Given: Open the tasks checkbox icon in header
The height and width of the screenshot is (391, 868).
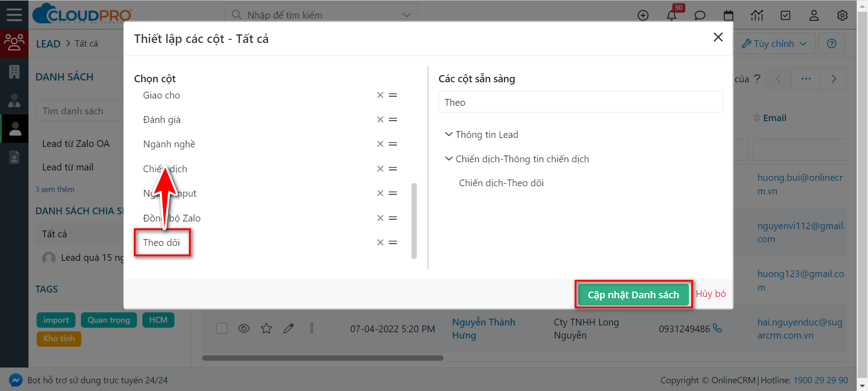Looking at the screenshot, I should pyautogui.click(x=786, y=15).
